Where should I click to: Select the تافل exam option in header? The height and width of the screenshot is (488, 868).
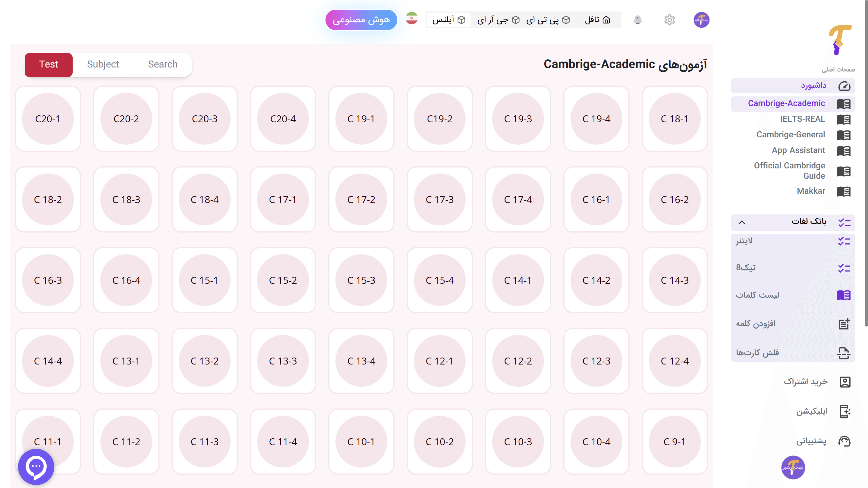tap(597, 20)
